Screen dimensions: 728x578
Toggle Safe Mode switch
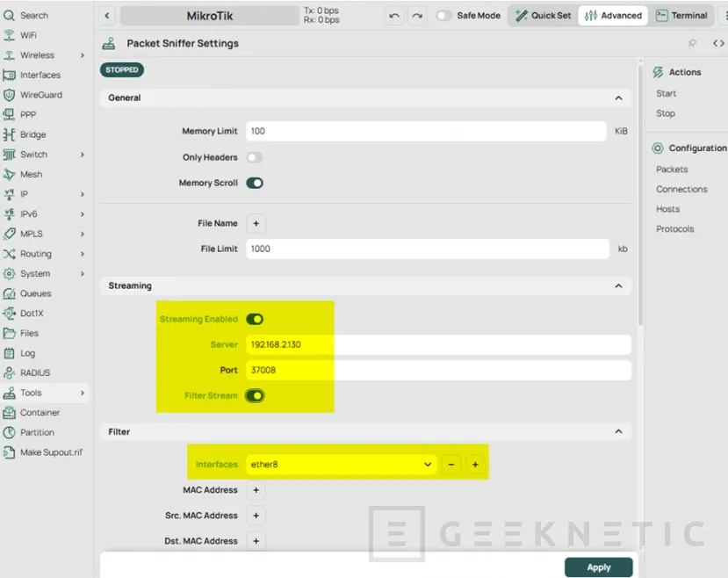(444, 16)
